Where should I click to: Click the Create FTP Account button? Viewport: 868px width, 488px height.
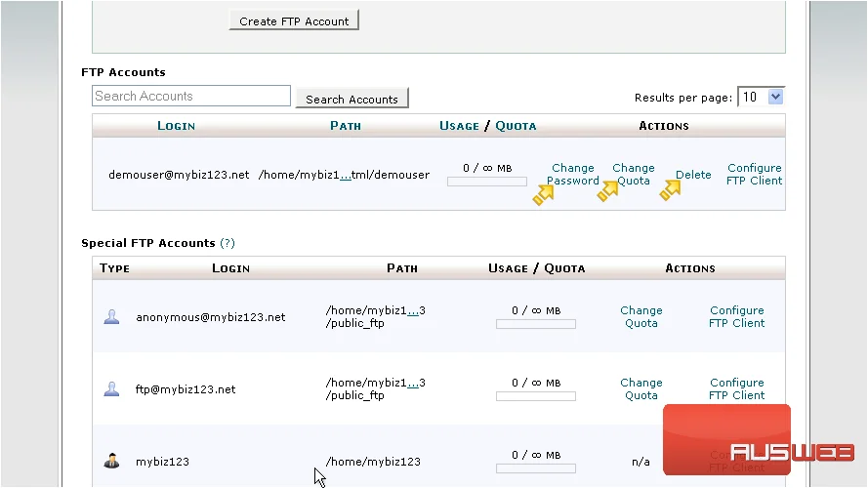(293, 20)
